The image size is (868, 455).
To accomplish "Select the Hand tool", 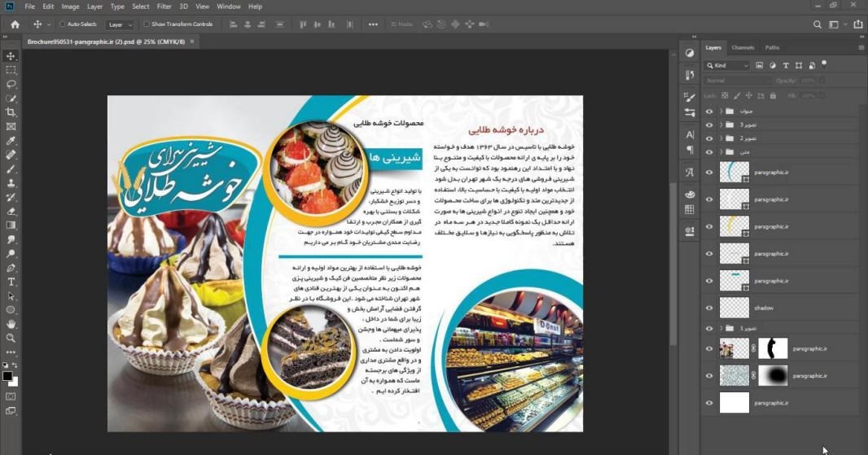I will (x=11, y=324).
